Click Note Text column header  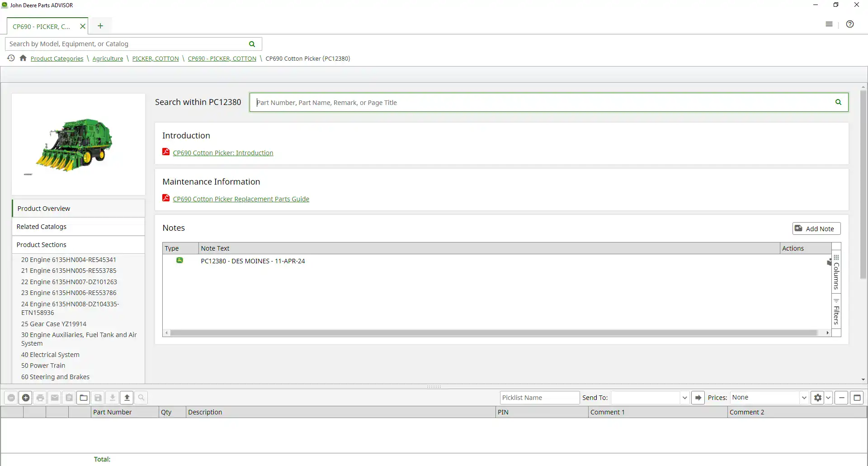(x=489, y=248)
